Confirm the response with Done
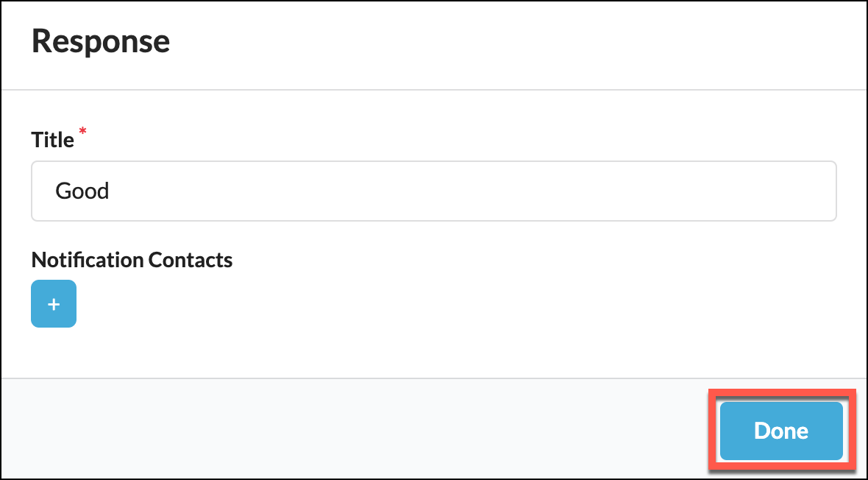The height and width of the screenshot is (480, 868). 780,431
